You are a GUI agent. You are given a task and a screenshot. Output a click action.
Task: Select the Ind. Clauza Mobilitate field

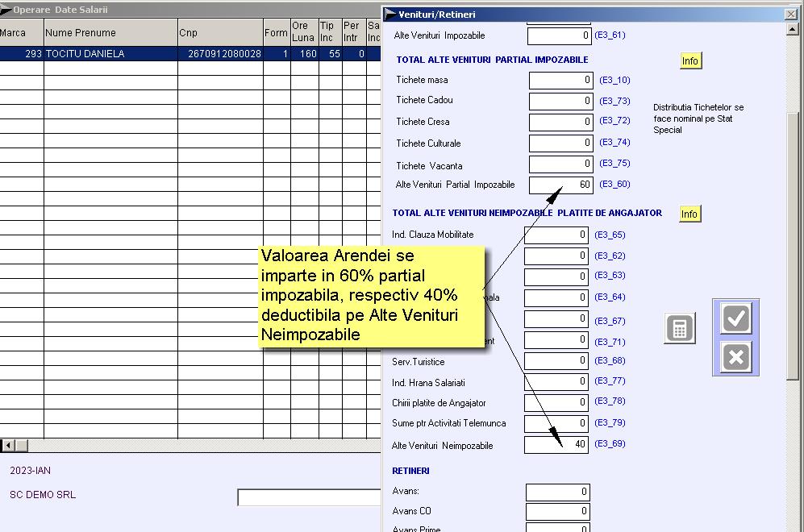(x=556, y=235)
